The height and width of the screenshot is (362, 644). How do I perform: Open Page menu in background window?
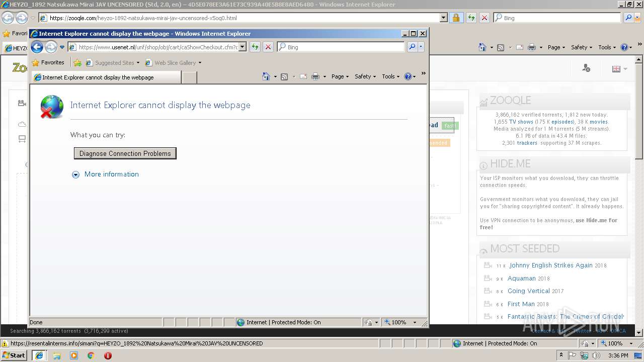[x=556, y=47]
